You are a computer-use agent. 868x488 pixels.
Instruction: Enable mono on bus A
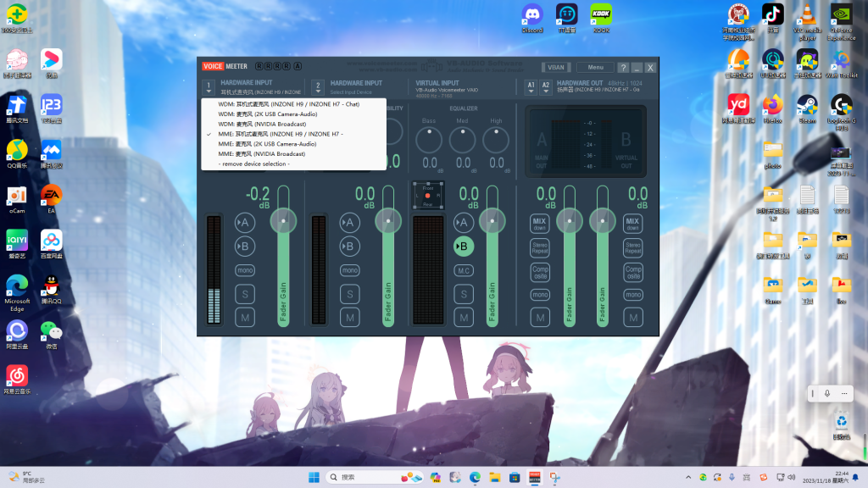pyautogui.click(x=540, y=295)
